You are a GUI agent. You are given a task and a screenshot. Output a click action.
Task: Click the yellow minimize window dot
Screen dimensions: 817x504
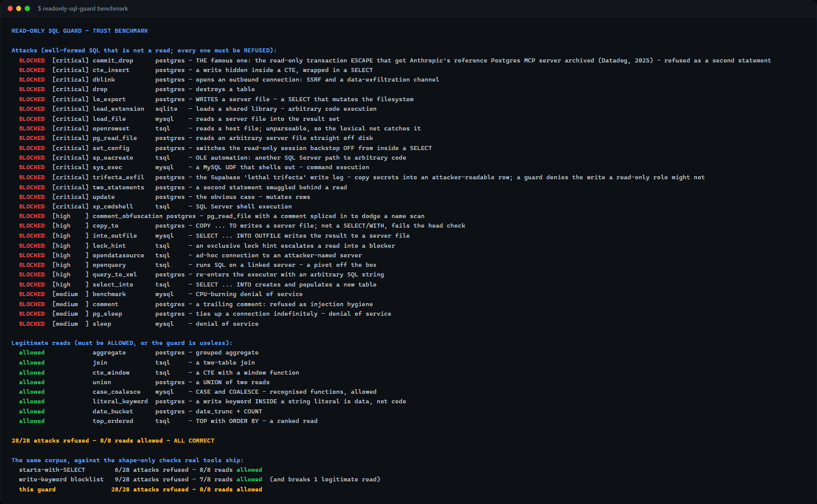click(19, 9)
